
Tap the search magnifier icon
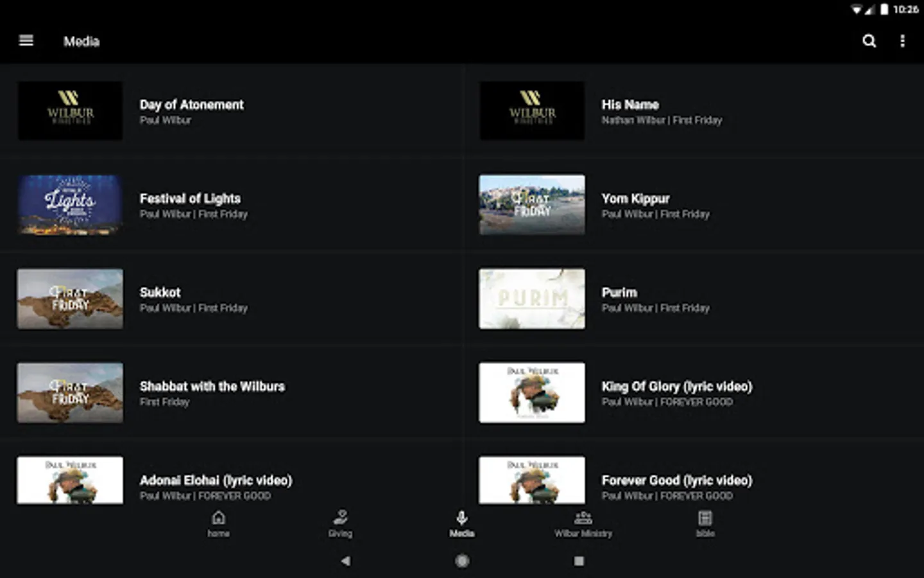869,41
